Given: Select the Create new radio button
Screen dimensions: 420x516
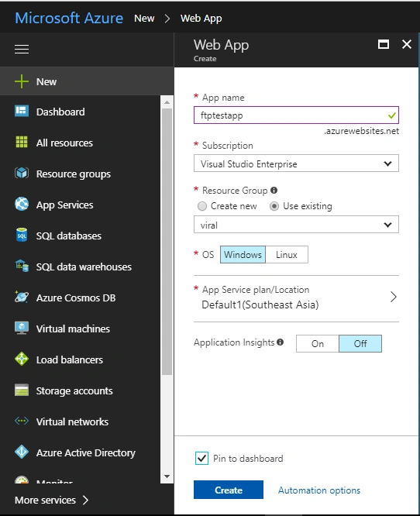Looking at the screenshot, I should click(202, 206).
